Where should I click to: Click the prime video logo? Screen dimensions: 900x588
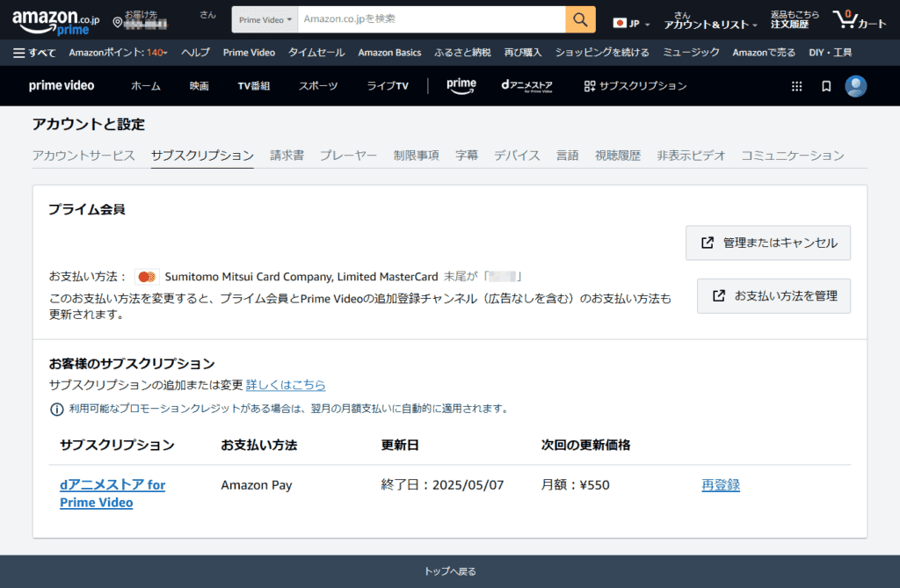pos(62,86)
